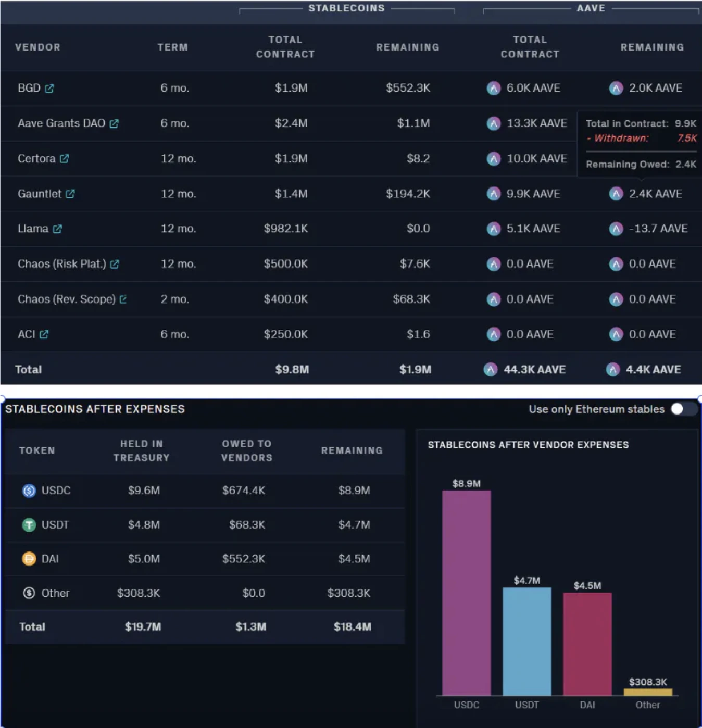Click the ACI external link icon
702x728 pixels.
point(44,334)
